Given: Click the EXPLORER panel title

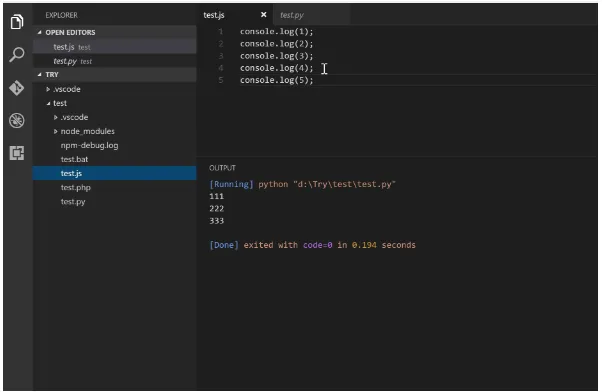Looking at the screenshot, I should [61, 15].
